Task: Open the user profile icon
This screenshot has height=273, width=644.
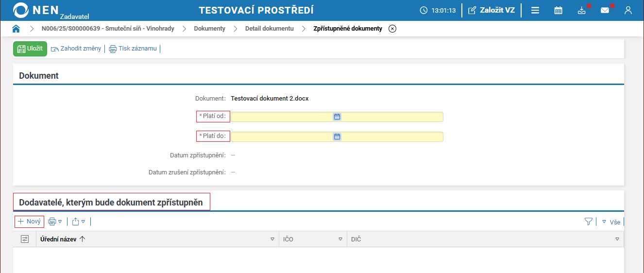Action: click(628, 10)
